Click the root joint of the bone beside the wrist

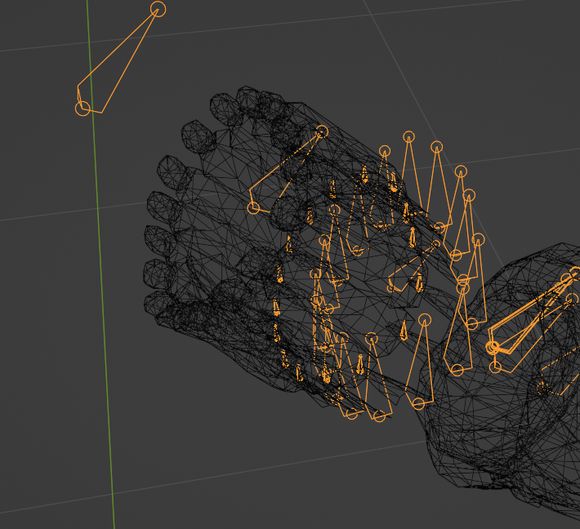coord(458,369)
